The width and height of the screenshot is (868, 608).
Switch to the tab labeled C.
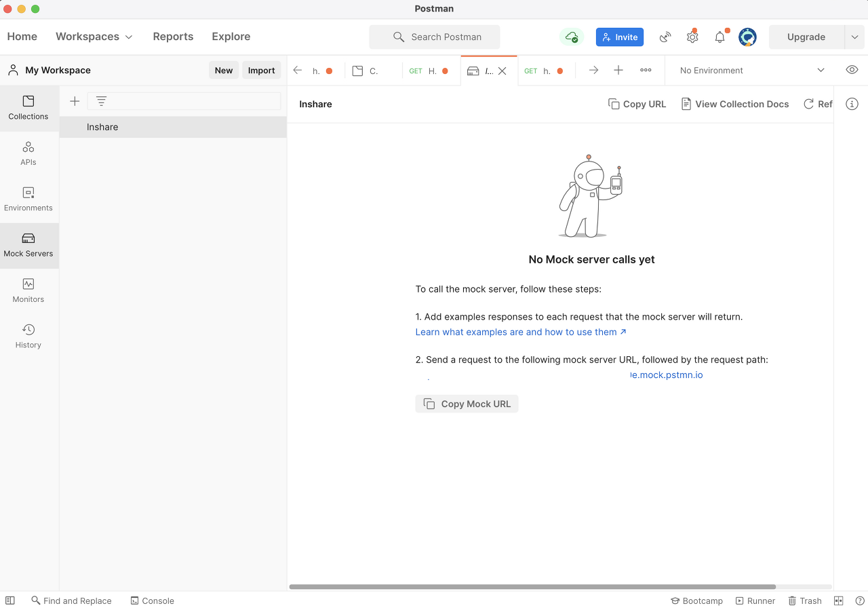(374, 71)
